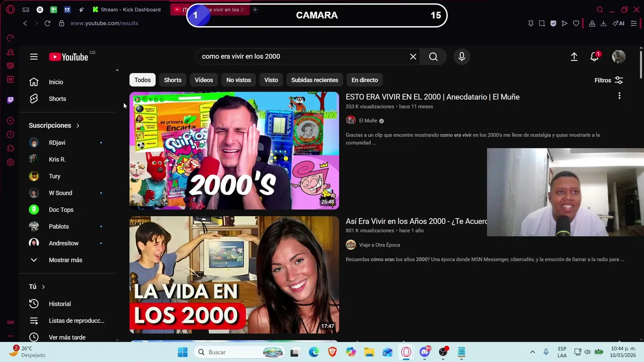Open Kris R. subscription channel
The width and height of the screenshot is (644, 362).
(68, 159)
